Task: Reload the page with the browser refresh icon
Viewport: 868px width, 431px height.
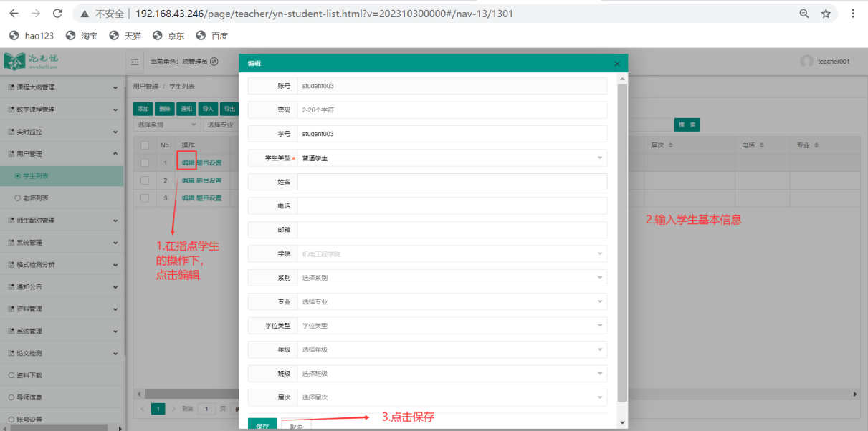Action: (58, 14)
